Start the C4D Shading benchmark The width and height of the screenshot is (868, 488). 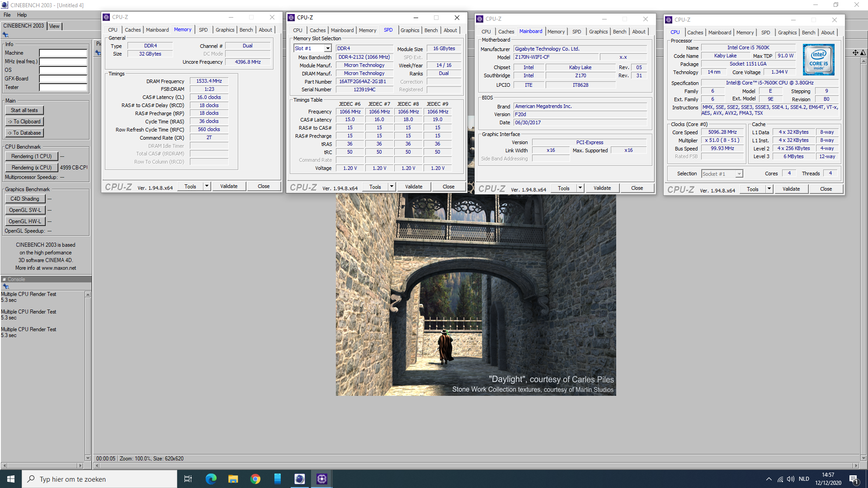coord(25,199)
